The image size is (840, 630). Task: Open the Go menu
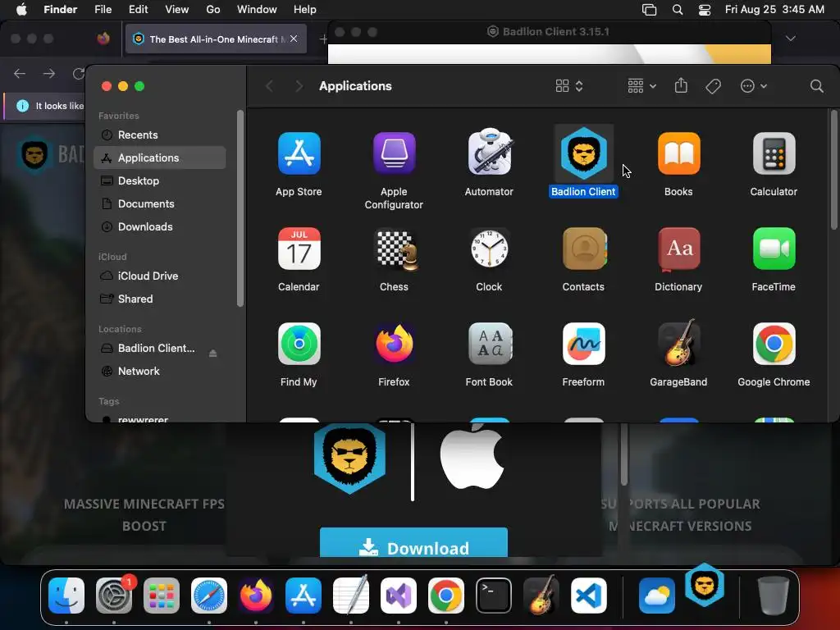click(x=213, y=10)
